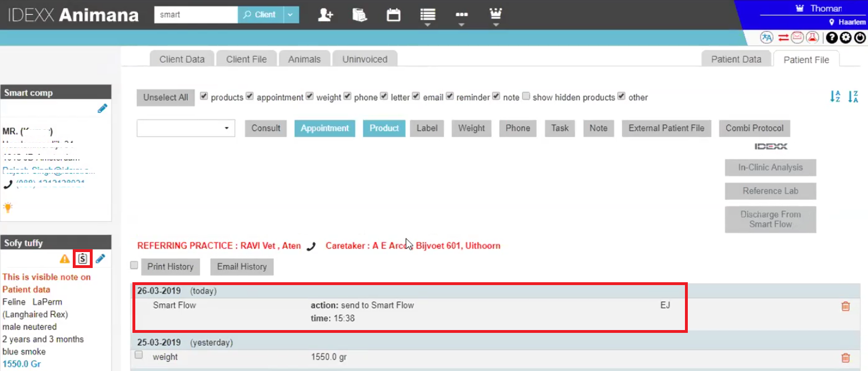Click the Unselect All button

coord(165,97)
